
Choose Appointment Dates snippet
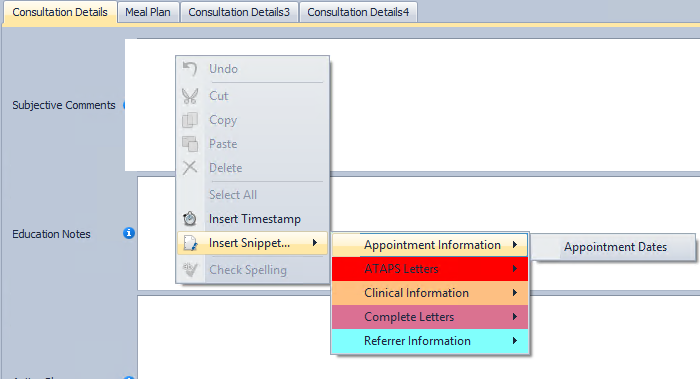coord(613,247)
